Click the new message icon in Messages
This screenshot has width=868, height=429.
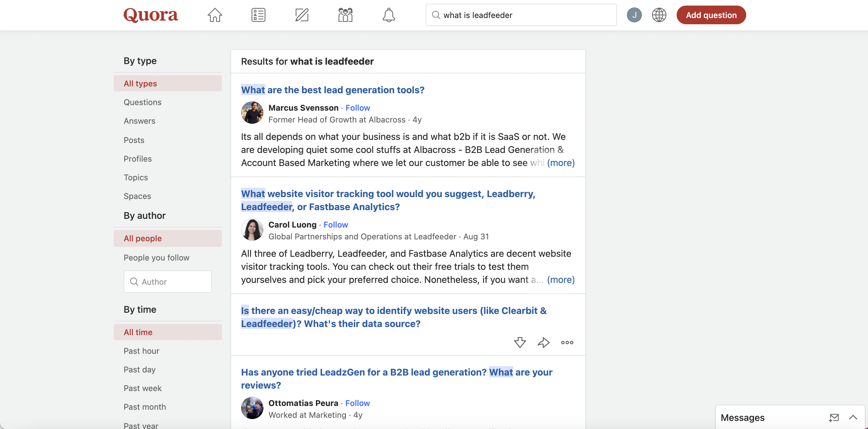tap(834, 417)
